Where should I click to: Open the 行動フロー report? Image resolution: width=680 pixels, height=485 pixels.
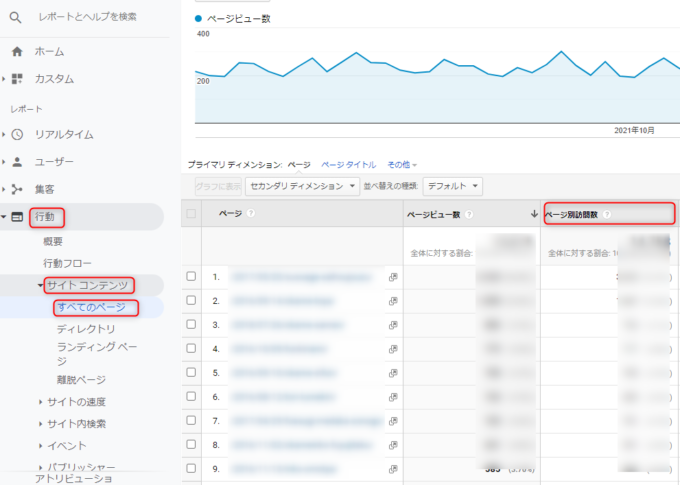pos(67,263)
